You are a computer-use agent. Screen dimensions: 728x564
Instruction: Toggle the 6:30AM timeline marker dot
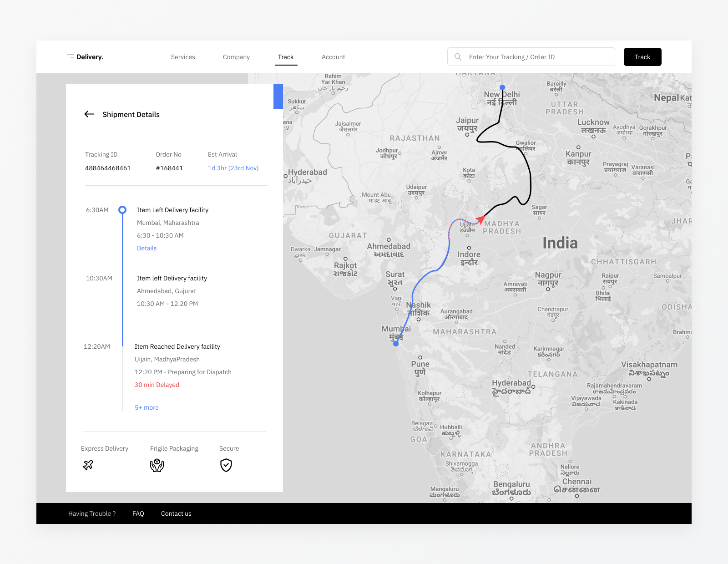point(122,210)
